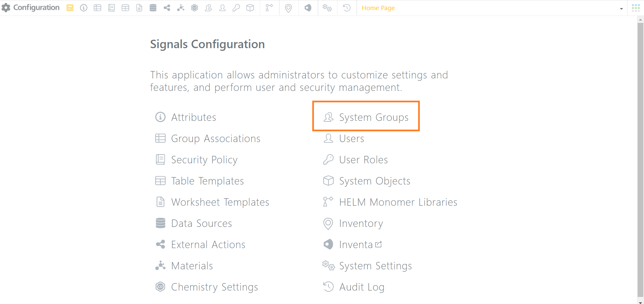Screen dimensions: 644x304
Task: Expand the Home Page dropdown arrow
Action: click(x=621, y=9)
